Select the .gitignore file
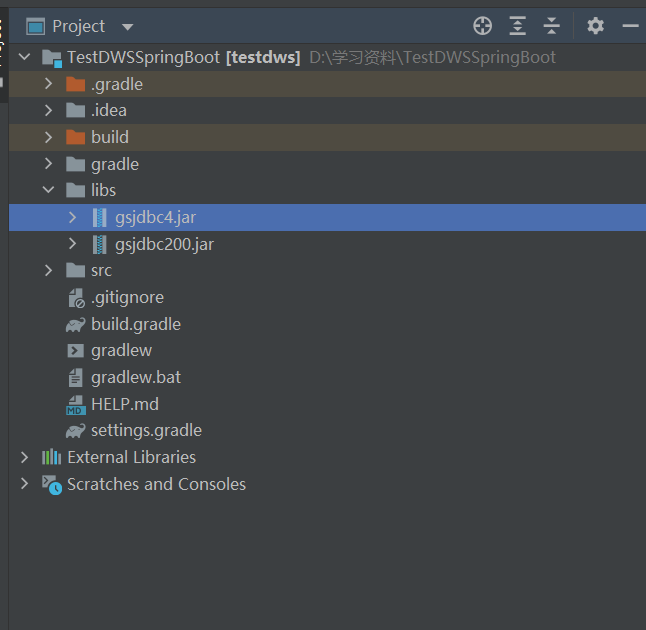This screenshot has height=630, width=646. tap(127, 297)
